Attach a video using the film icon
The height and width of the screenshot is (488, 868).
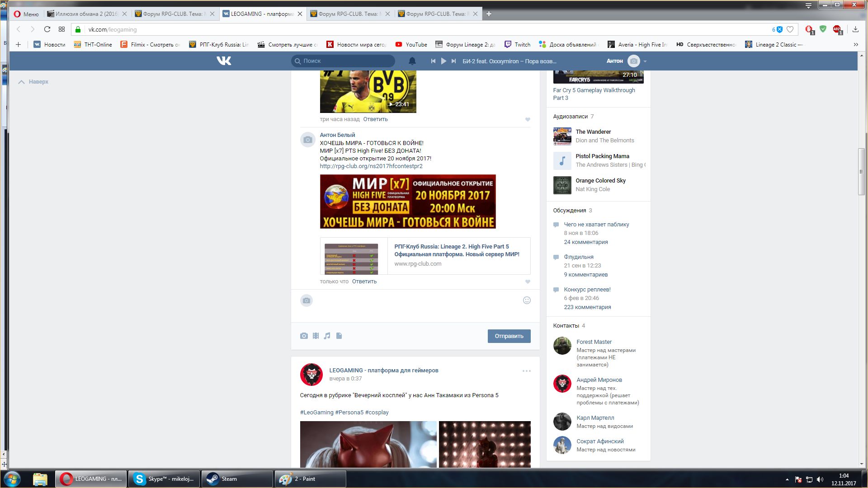point(316,336)
